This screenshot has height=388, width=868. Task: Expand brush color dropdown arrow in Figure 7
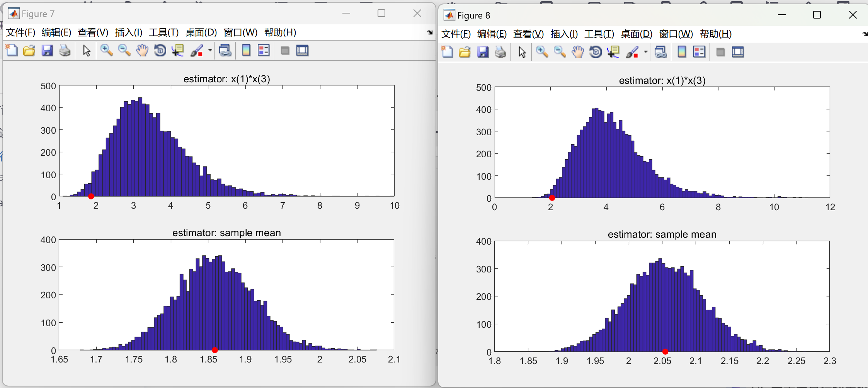pos(210,50)
